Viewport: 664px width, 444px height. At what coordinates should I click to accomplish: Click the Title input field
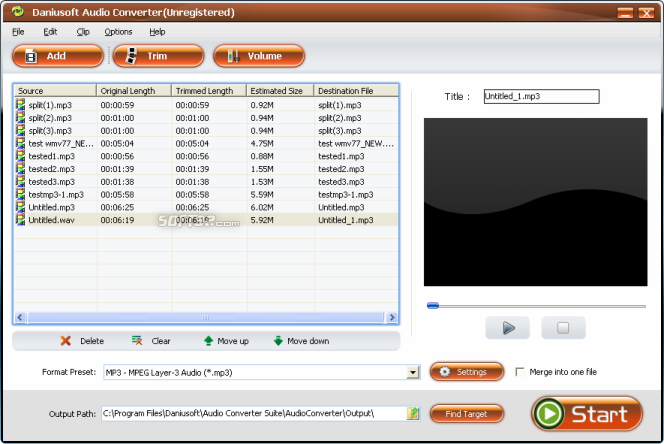[542, 96]
